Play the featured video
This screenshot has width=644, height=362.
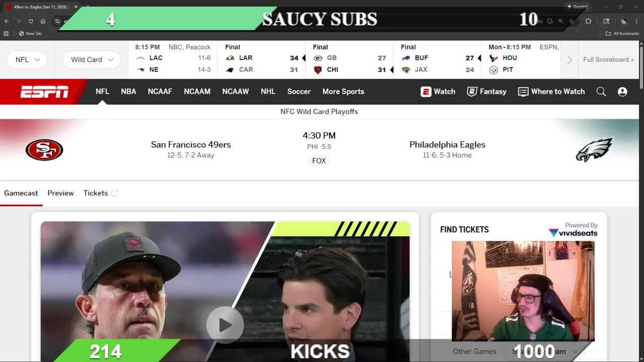coord(225,325)
